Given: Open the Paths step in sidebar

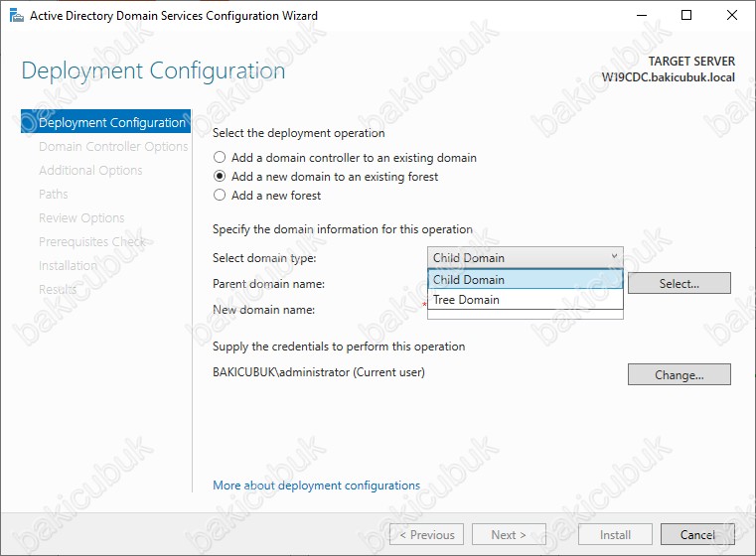Looking at the screenshot, I should pos(53,195).
